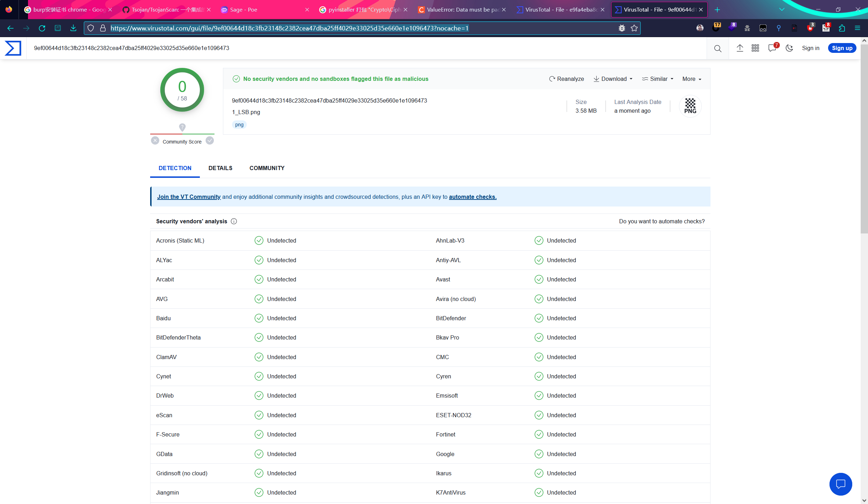Switch to the Sage - Poe browser tab
The height and width of the screenshot is (504, 868).
click(x=265, y=9)
